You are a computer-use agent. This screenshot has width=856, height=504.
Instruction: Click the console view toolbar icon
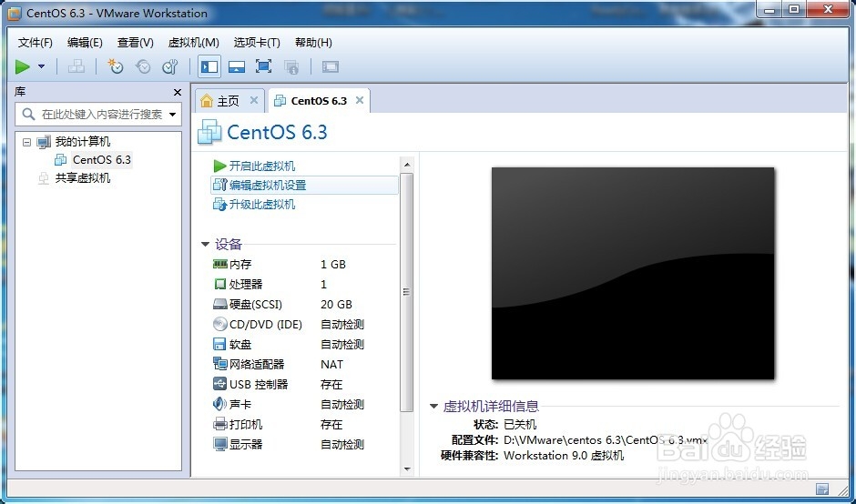click(331, 67)
